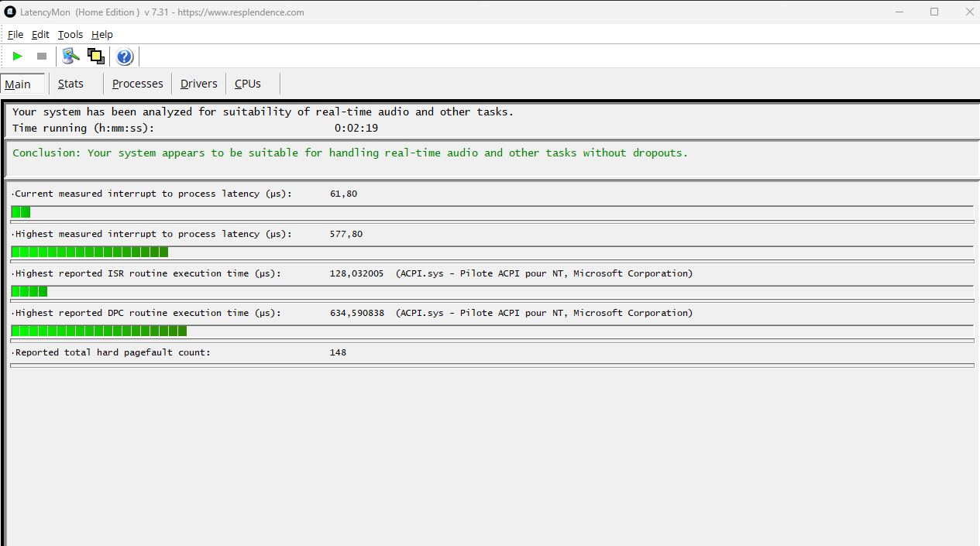The height and width of the screenshot is (546, 980).
Task: Select the green Conclusion text line
Action: click(x=350, y=153)
